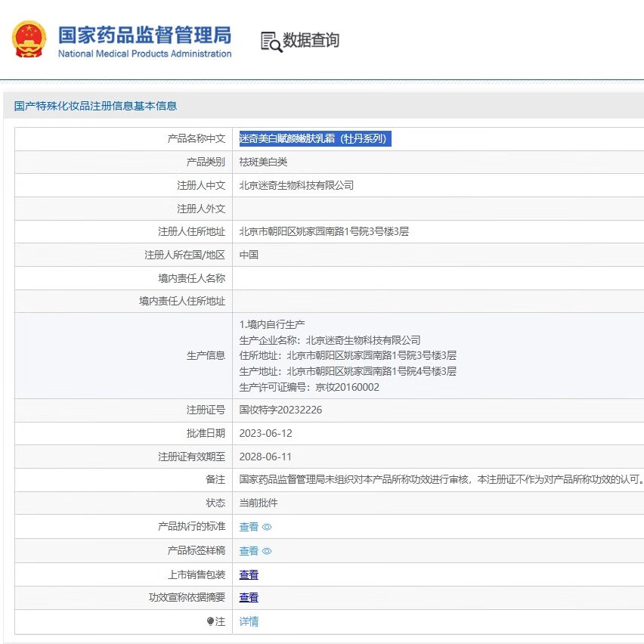Click the 国家药品监督管理局 title
644x644 pixels.
click(x=144, y=35)
